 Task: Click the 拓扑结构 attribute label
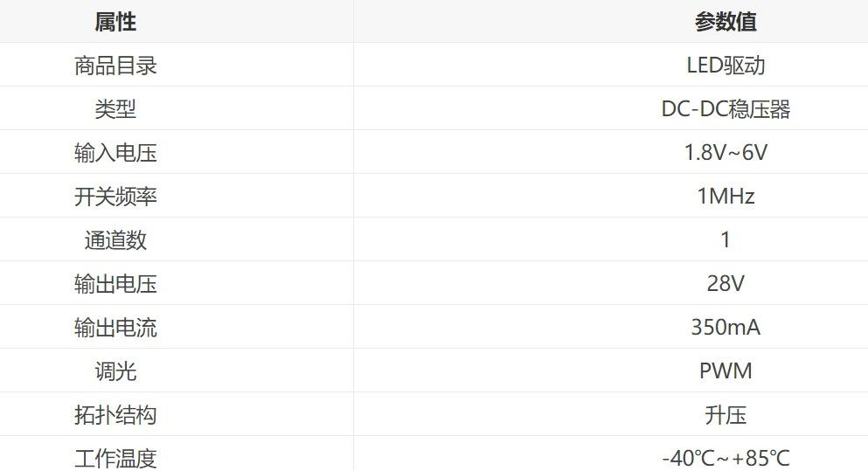(115, 415)
